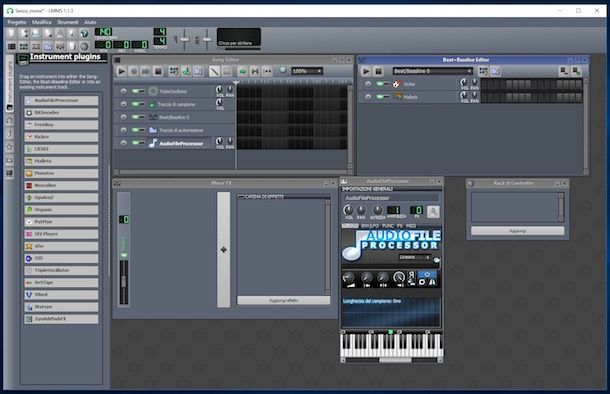
Task: Click the Song Editor view icon in main toolbar
Action: tap(12, 46)
